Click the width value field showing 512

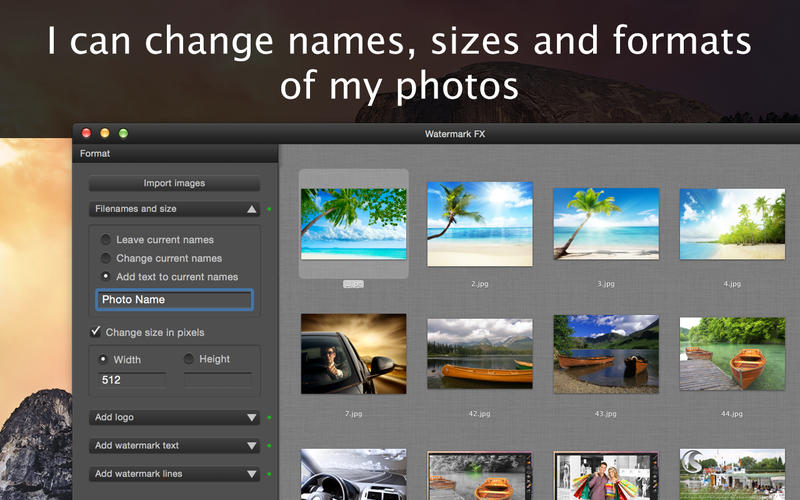[132, 380]
